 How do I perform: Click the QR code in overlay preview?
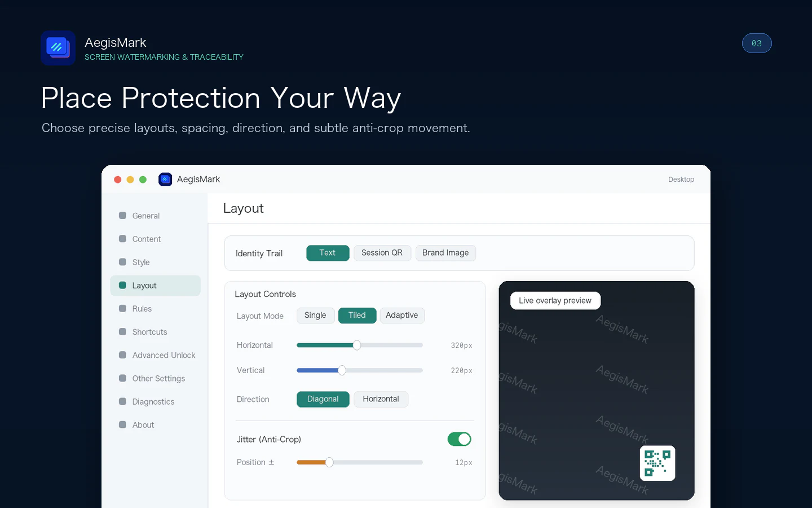(x=657, y=463)
